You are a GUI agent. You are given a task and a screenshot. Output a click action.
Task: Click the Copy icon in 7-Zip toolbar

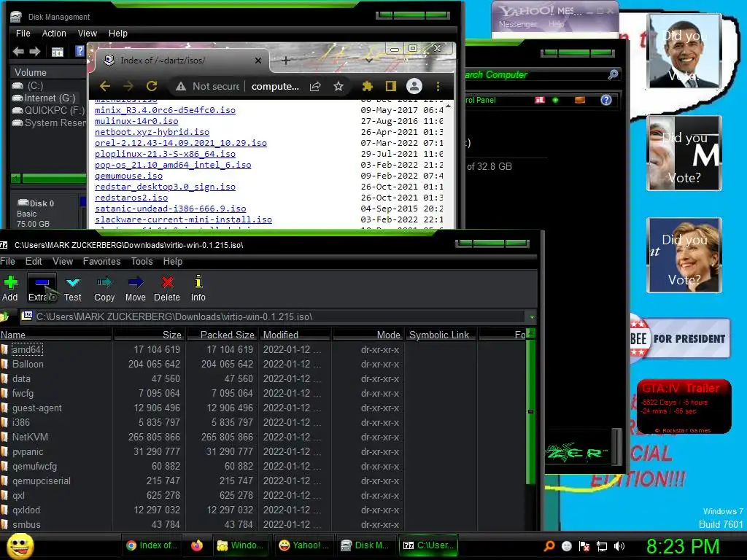click(104, 288)
